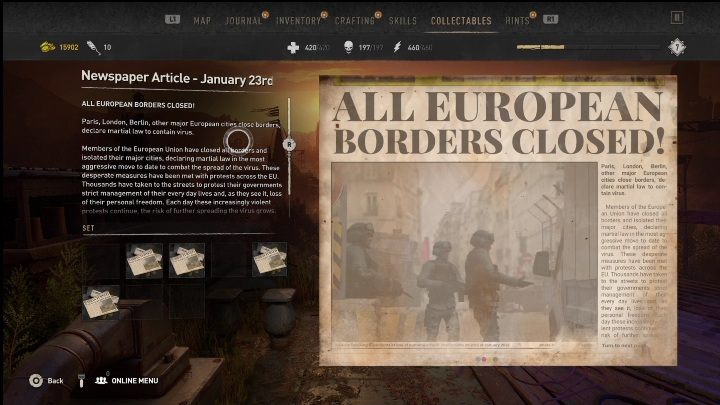
Task: Click the flashlight icon near Back
Action: click(81, 380)
